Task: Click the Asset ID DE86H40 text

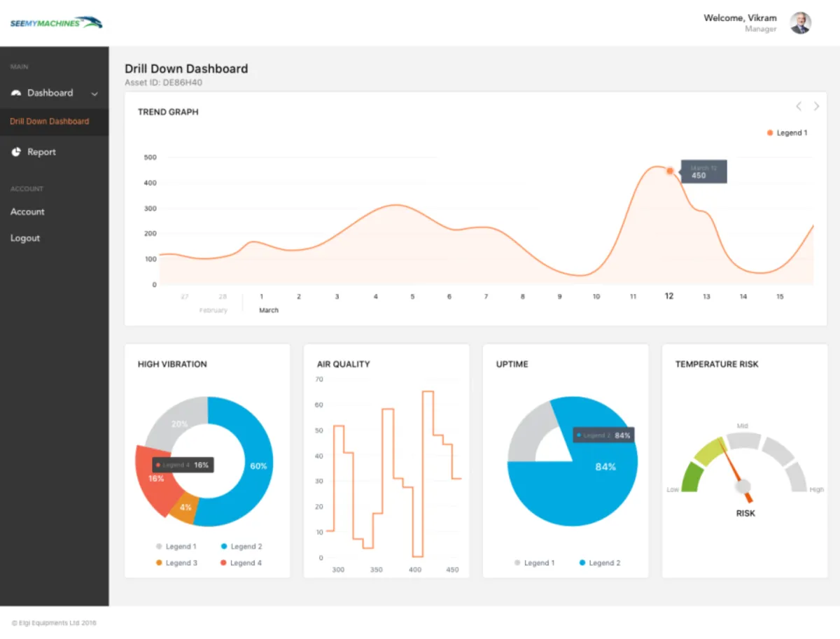Action: (164, 82)
